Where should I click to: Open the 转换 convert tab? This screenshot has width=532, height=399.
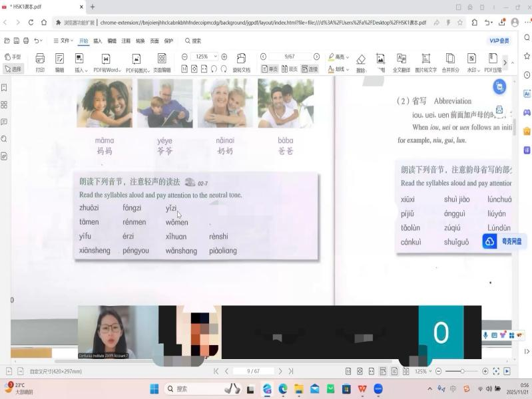pyautogui.click(x=140, y=41)
